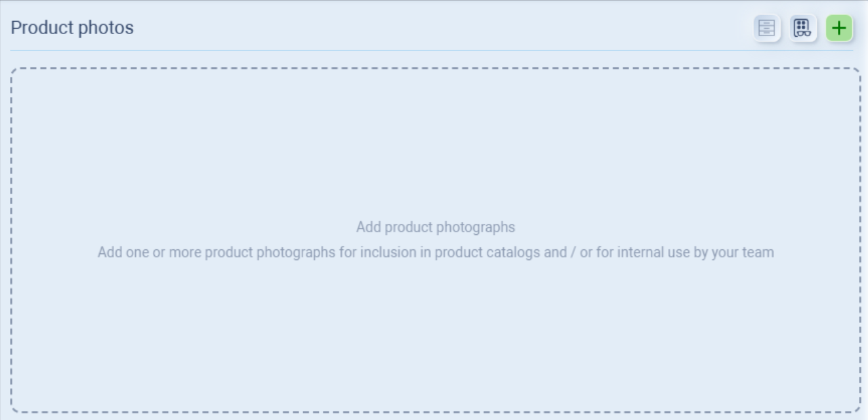868x420 pixels.
Task: Click the middle icon in section header
Action: [x=803, y=28]
